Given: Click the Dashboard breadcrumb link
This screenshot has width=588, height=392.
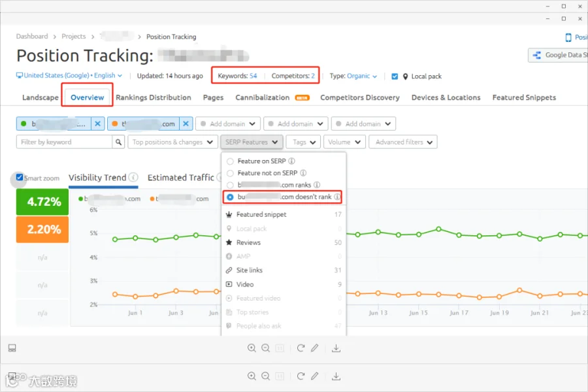Looking at the screenshot, I should (32, 37).
